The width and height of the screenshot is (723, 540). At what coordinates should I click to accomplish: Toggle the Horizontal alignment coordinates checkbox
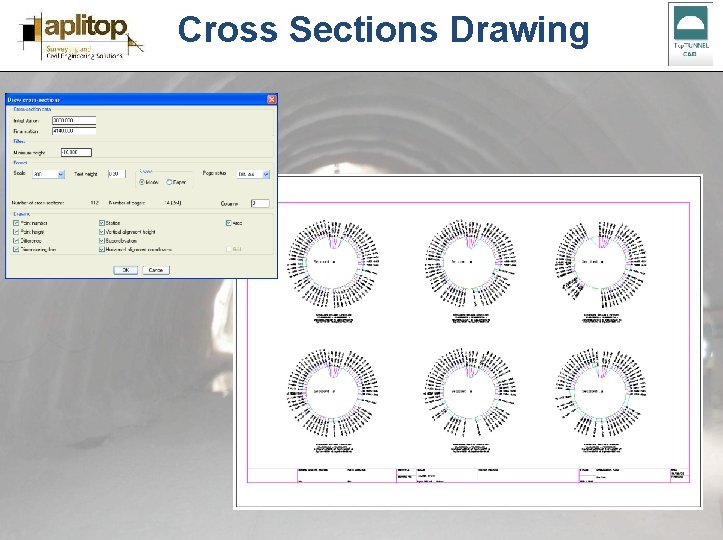[102, 249]
